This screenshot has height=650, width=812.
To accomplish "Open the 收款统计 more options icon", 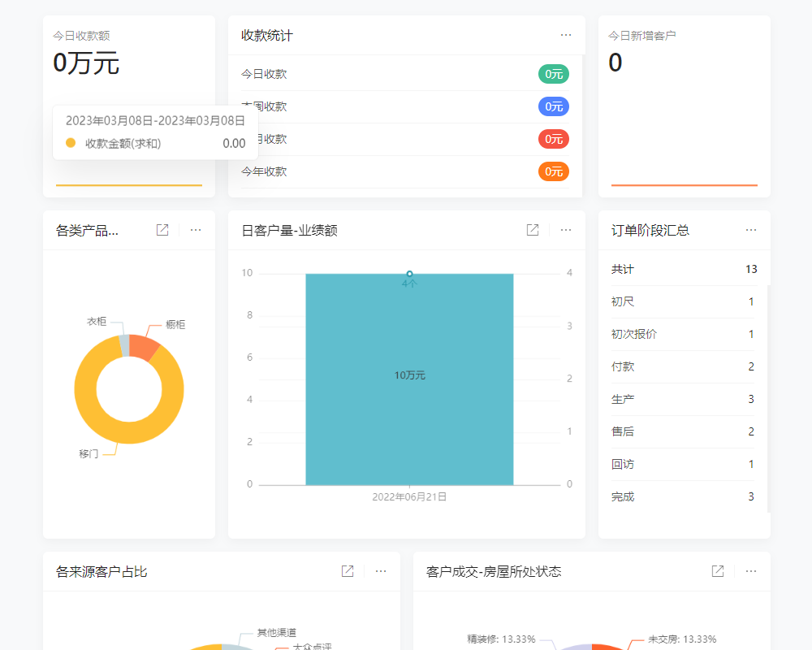I will 566,35.
